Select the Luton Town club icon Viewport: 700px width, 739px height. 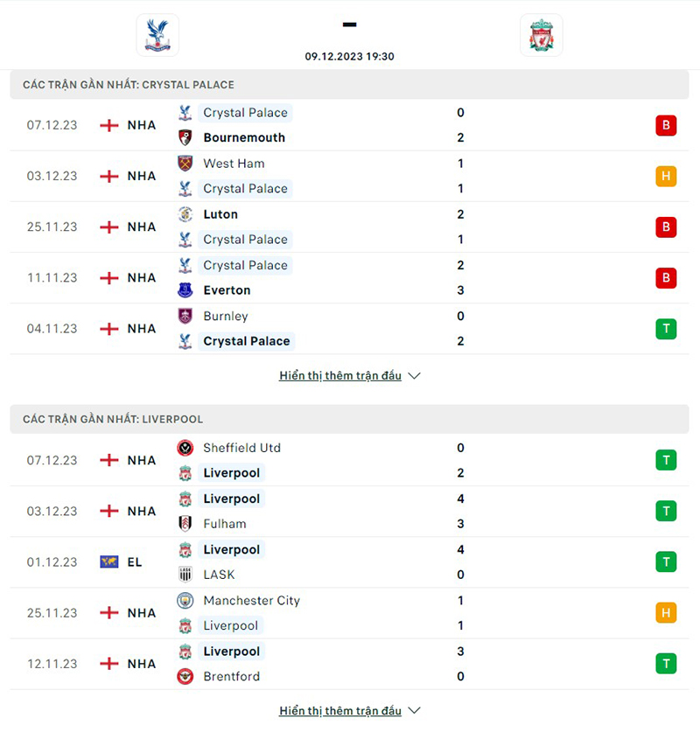pyautogui.click(x=185, y=214)
